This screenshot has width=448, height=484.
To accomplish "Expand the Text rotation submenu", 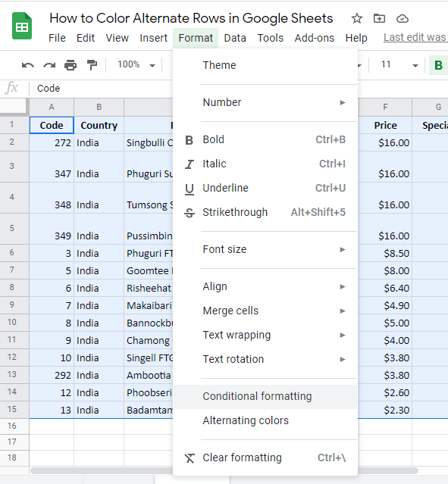I will pos(265,359).
